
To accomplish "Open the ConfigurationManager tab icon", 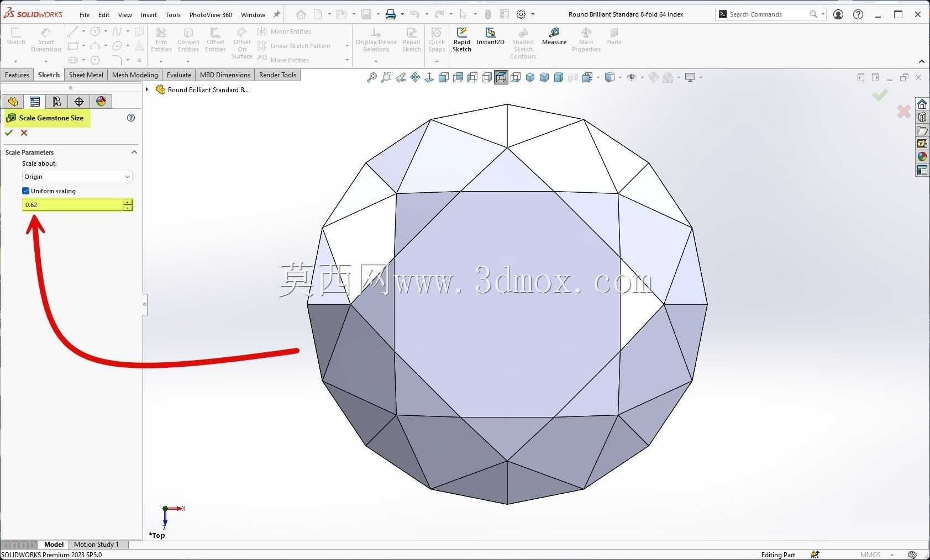I will click(x=57, y=102).
